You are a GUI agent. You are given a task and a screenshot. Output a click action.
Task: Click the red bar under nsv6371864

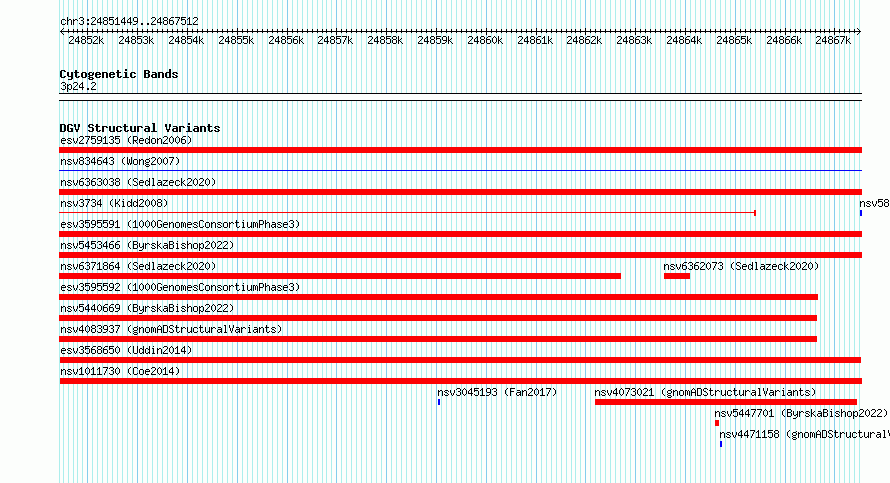tap(340, 276)
